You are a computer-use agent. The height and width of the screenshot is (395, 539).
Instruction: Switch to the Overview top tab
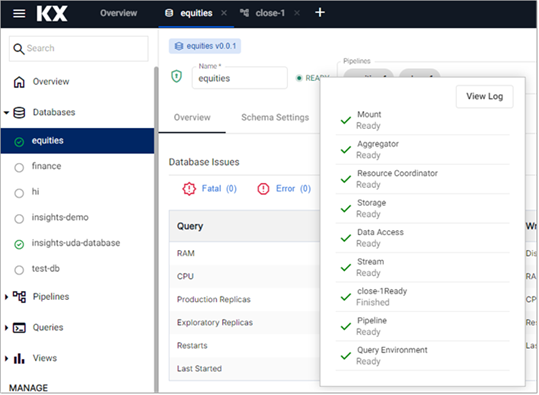(x=119, y=13)
